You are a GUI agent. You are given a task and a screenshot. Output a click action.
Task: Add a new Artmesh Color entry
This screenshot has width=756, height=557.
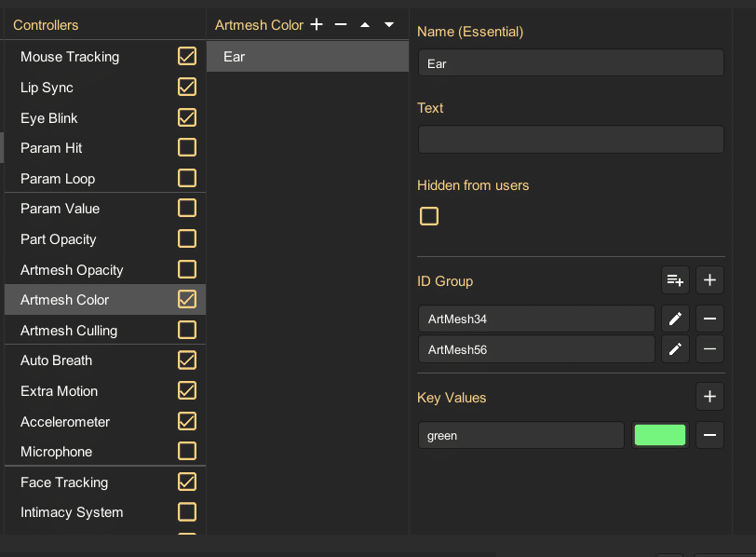pyautogui.click(x=317, y=24)
